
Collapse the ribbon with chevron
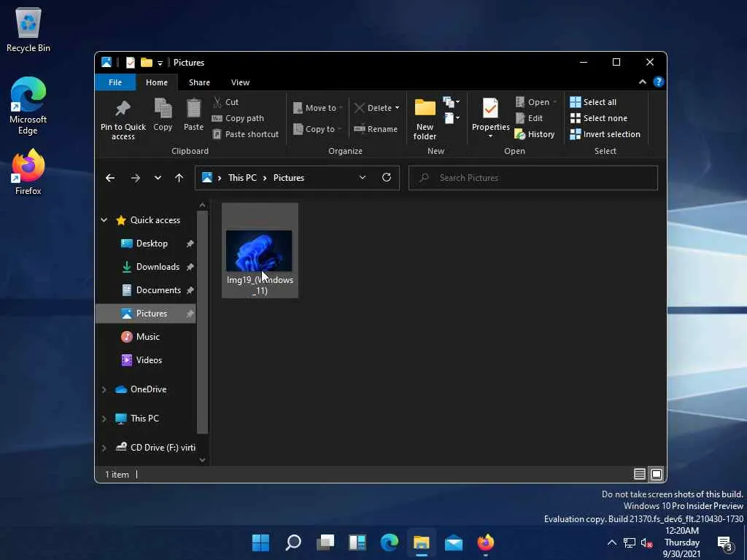642,82
